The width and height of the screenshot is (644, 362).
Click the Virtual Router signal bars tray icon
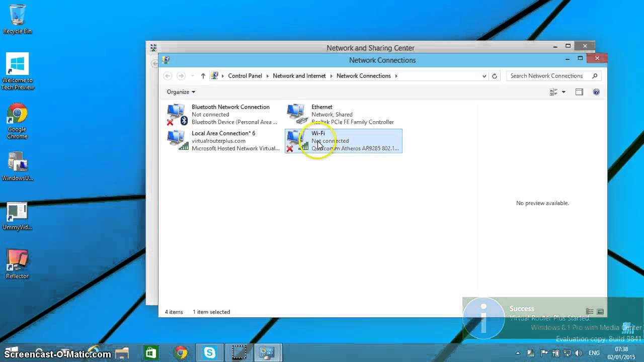(530, 353)
